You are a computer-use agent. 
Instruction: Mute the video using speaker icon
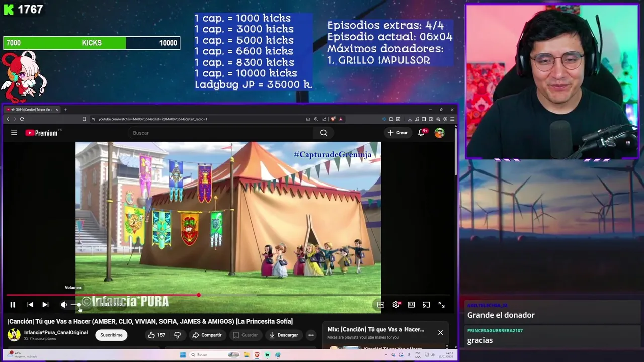pyautogui.click(x=64, y=305)
